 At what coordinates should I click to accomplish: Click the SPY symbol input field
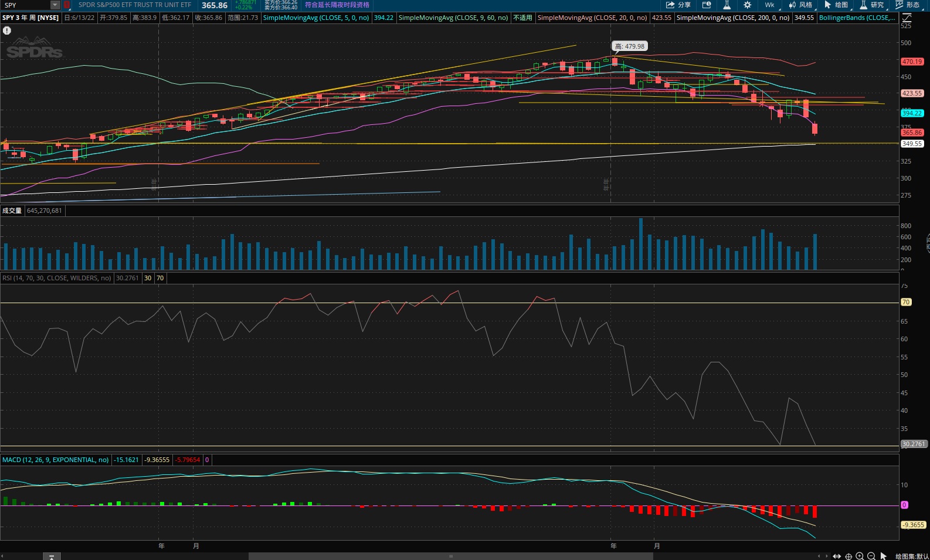[x=26, y=5]
